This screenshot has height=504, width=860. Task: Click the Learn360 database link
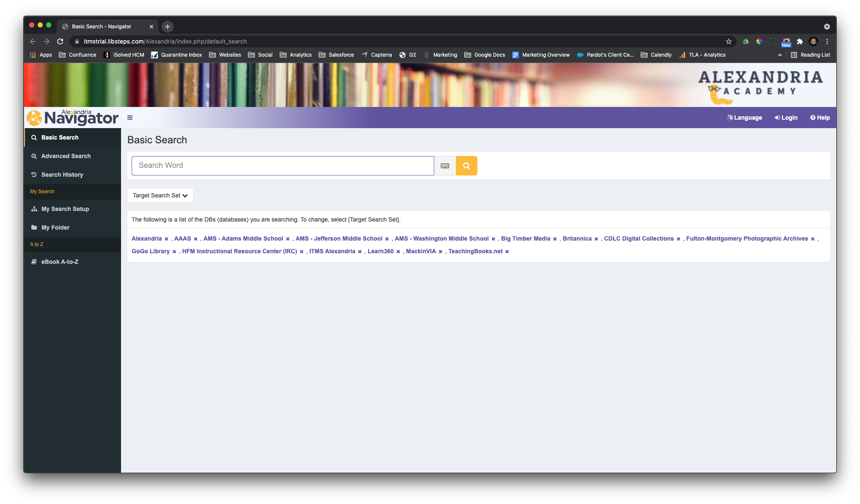tap(380, 251)
